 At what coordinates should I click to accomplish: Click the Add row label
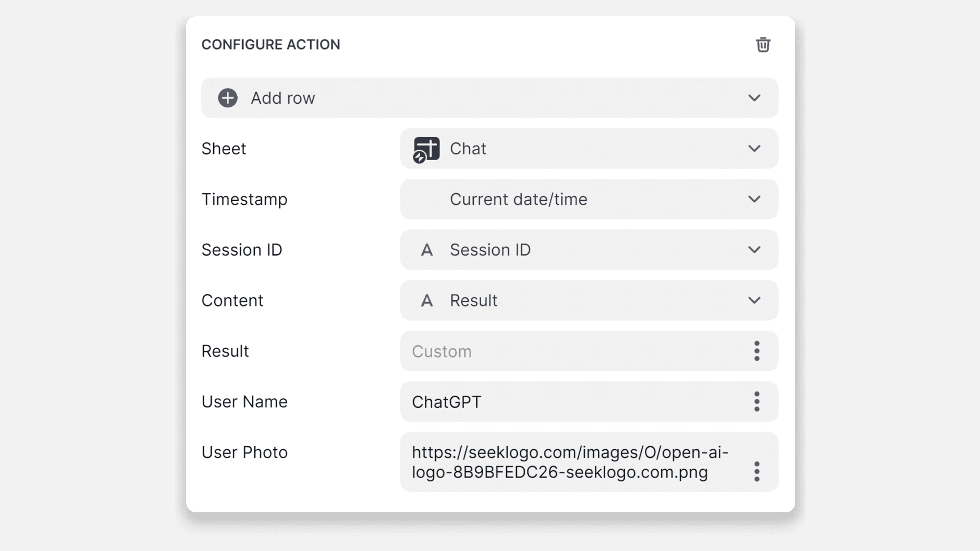point(283,98)
